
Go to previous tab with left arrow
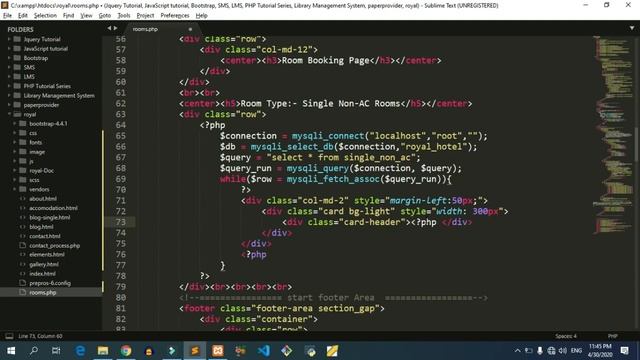click(109, 28)
